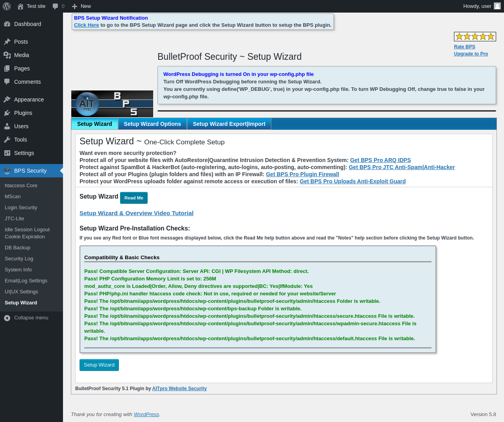This screenshot has height=422, width=504.
Task: Open the Setup Wizard Options tab
Action: pyautogui.click(x=152, y=124)
